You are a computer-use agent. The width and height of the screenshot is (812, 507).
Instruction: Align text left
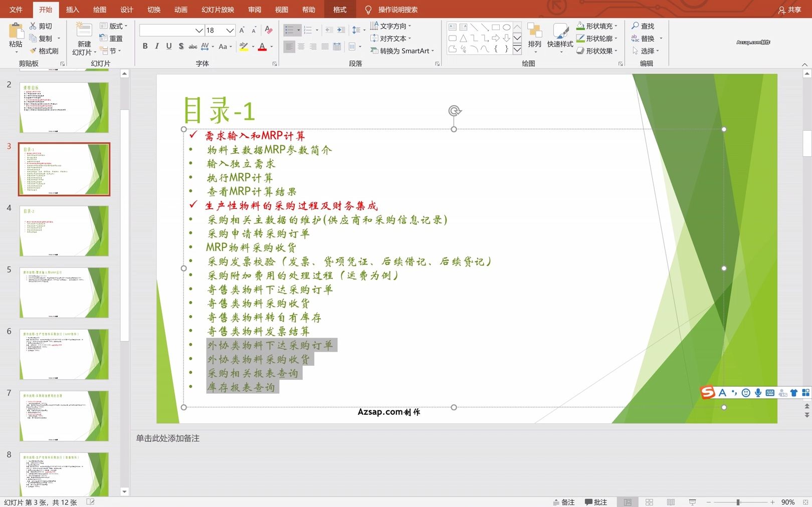click(x=289, y=47)
